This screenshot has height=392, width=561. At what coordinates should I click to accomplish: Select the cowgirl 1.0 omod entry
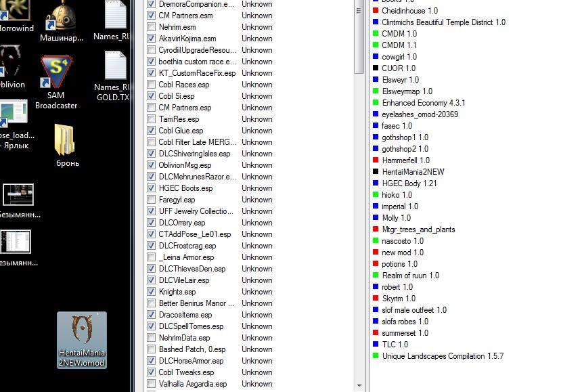tap(399, 57)
